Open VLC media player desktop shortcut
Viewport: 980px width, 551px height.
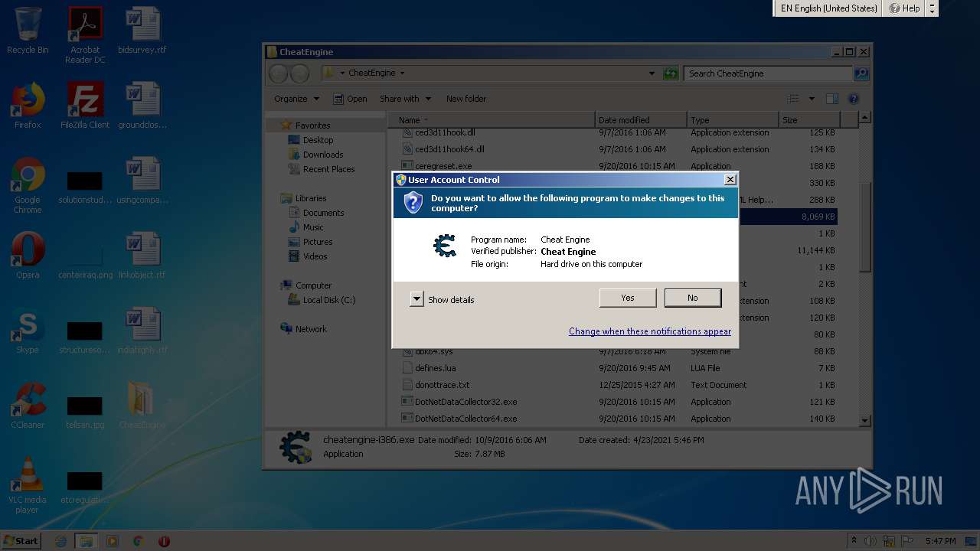(28, 485)
